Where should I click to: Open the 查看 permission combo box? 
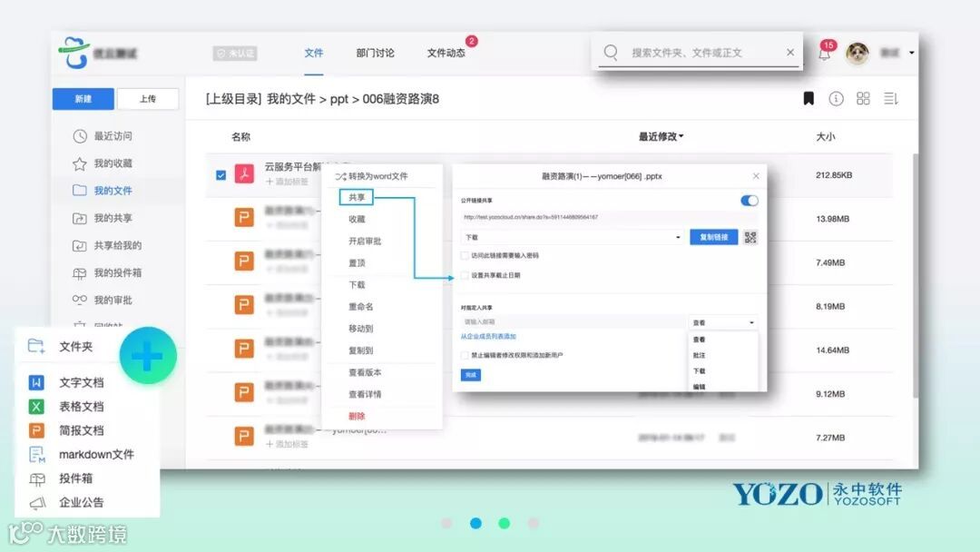point(723,322)
